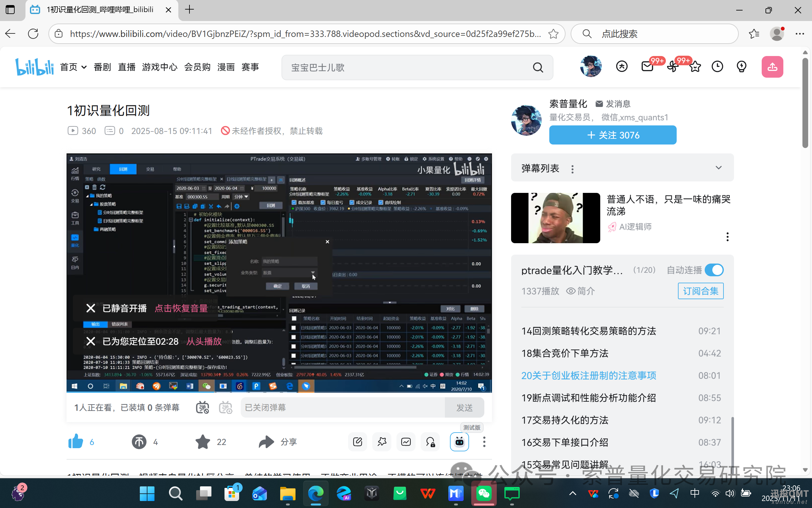Open WeChat from the taskbar

[x=484, y=494]
